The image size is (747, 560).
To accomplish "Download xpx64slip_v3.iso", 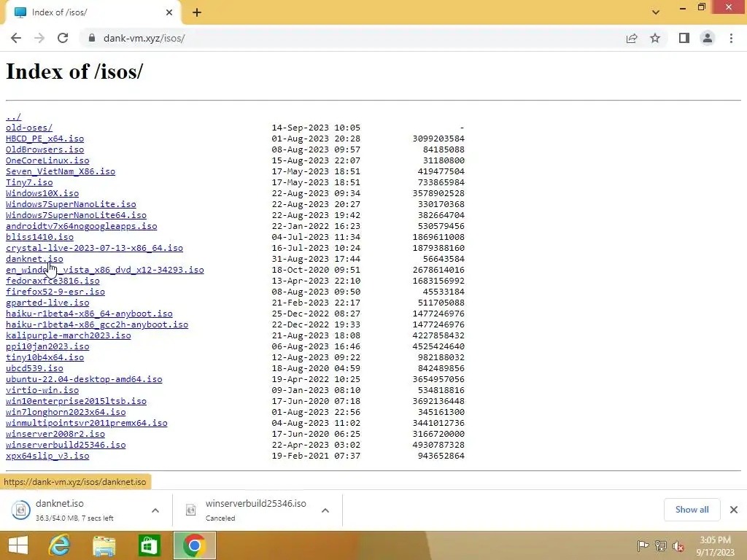I will pyautogui.click(x=47, y=456).
